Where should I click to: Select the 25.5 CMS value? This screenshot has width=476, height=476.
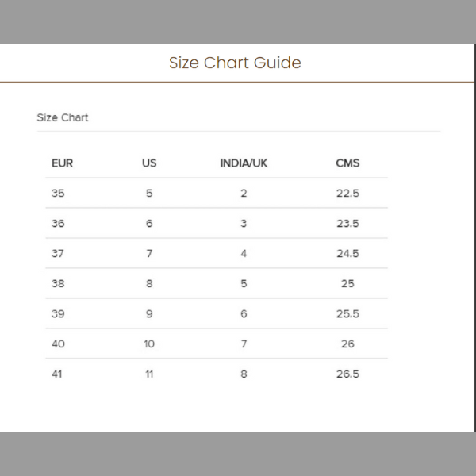coord(347,314)
